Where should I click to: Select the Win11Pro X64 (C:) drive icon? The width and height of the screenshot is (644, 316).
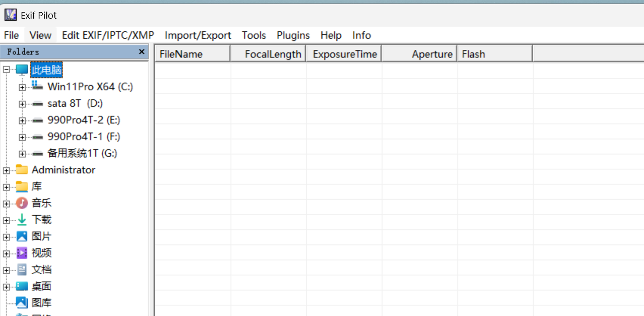tap(38, 86)
